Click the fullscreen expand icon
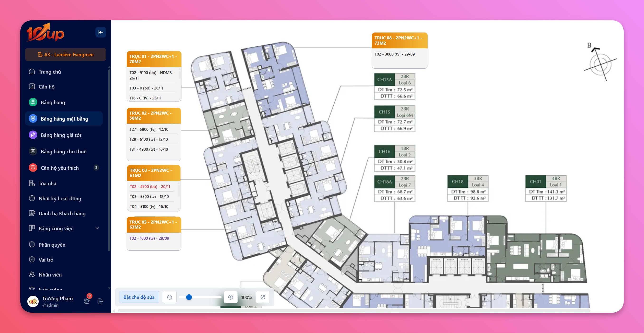644x333 pixels. 262,297
